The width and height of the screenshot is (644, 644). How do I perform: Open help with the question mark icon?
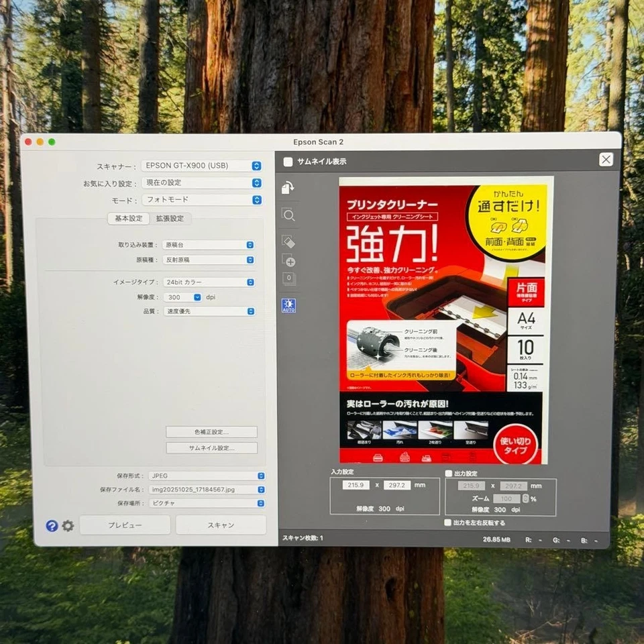52,526
